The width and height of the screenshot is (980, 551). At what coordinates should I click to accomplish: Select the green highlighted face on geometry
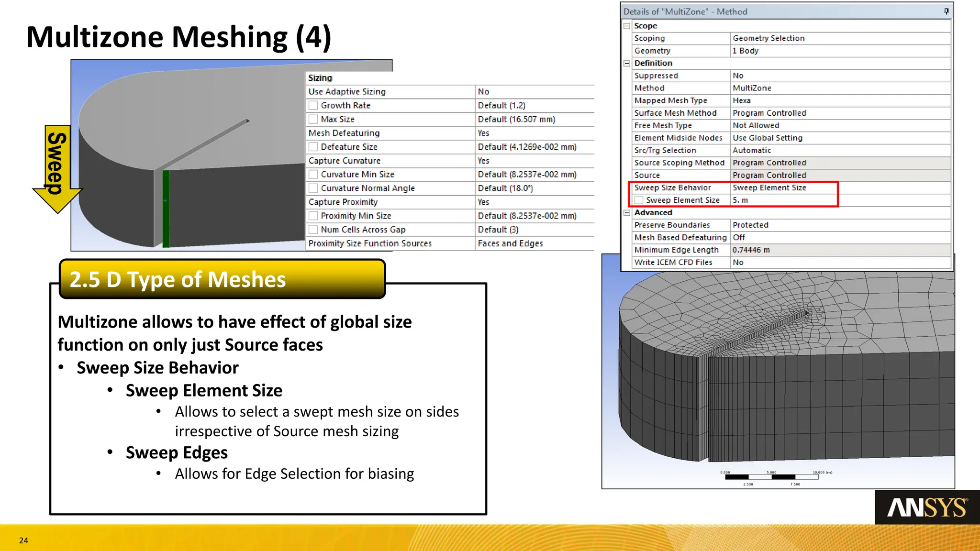click(x=166, y=209)
